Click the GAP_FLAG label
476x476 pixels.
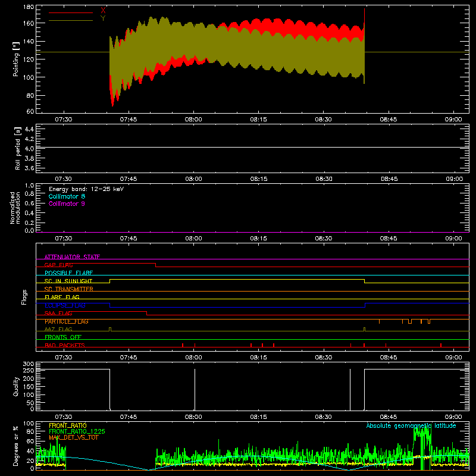point(58,265)
